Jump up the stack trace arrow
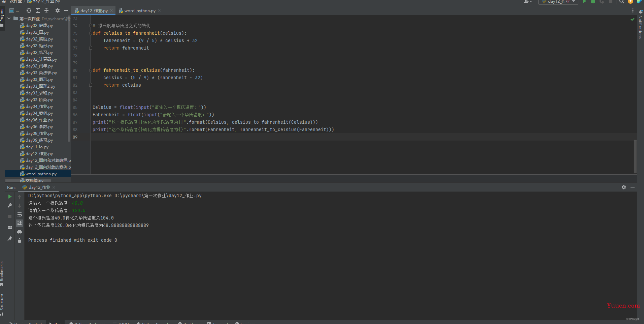This screenshot has width=644, height=324. 20,197
